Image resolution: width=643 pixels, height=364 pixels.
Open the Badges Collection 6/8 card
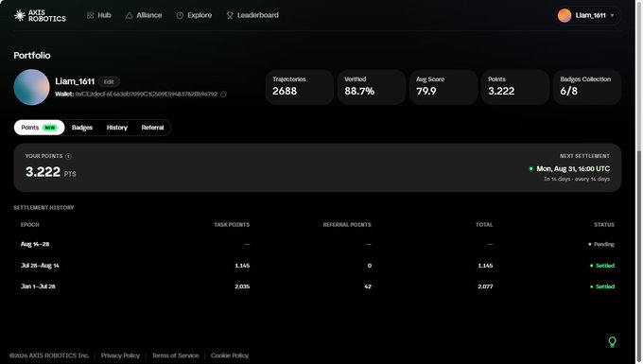pyautogui.click(x=587, y=87)
